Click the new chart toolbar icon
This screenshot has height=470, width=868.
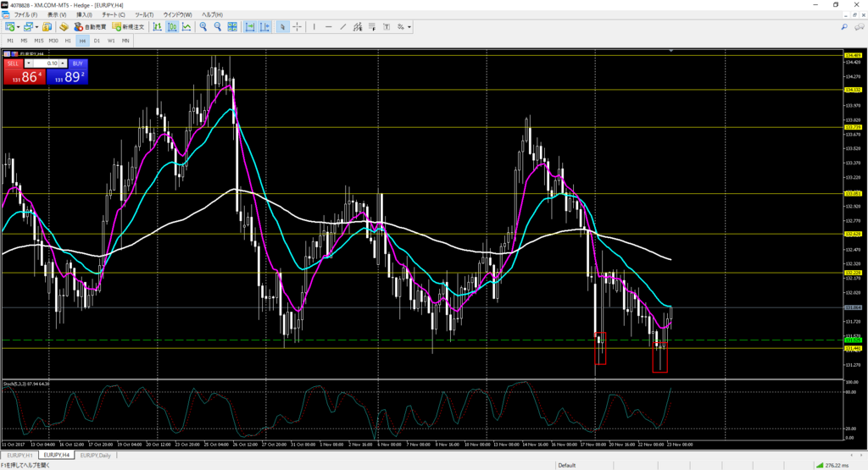point(10,26)
